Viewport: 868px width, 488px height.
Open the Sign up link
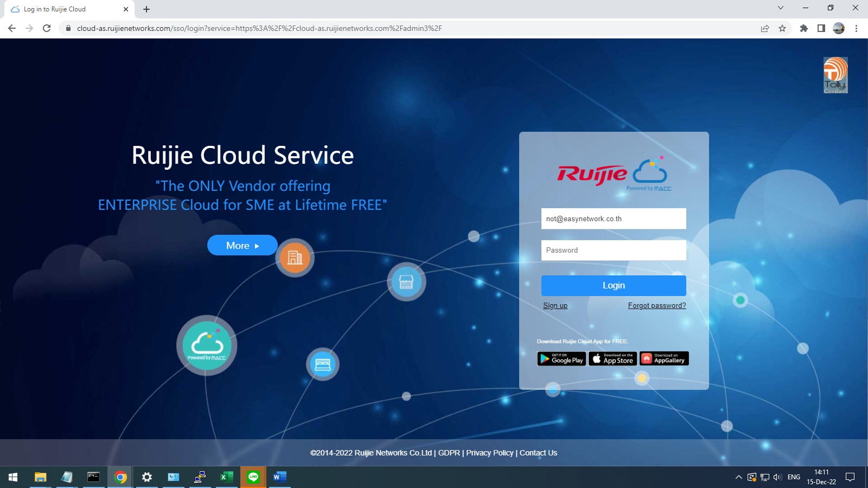(x=555, y=306)
